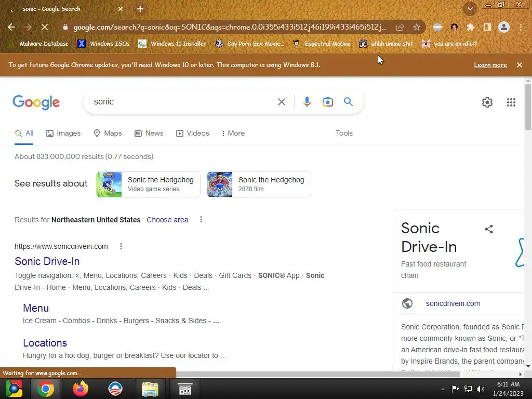The width and height of the screenshot is (532, 399).
Task: Click the horizontal scrollbar's right arrow
Action: click(520, 374)
